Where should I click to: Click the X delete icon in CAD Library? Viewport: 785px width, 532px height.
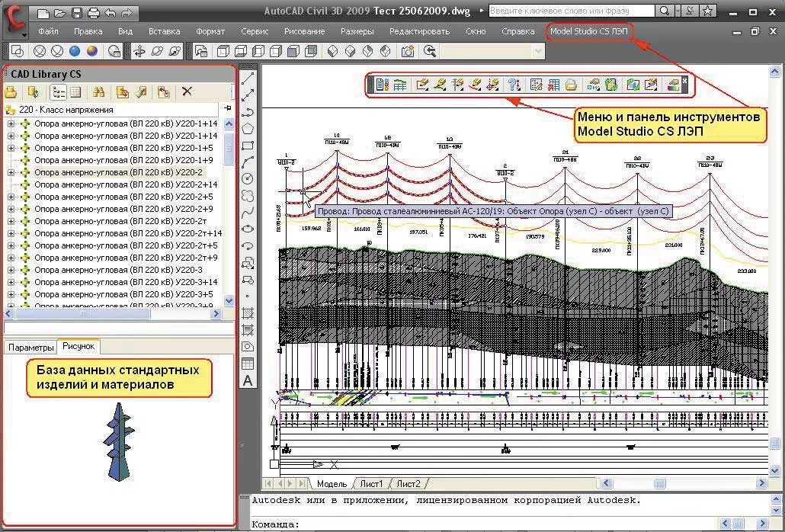point(187,91)
